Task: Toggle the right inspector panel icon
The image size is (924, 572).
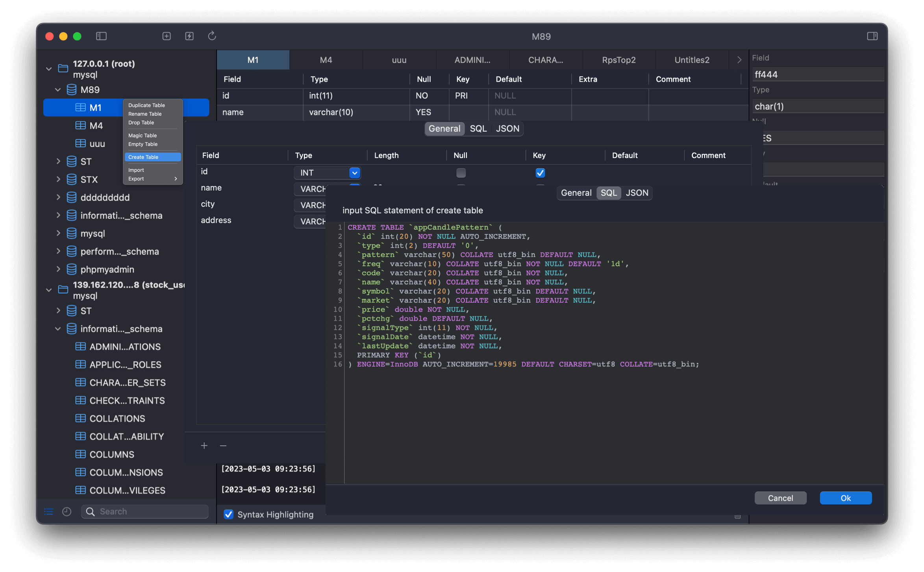Action: tap(872, 36)
